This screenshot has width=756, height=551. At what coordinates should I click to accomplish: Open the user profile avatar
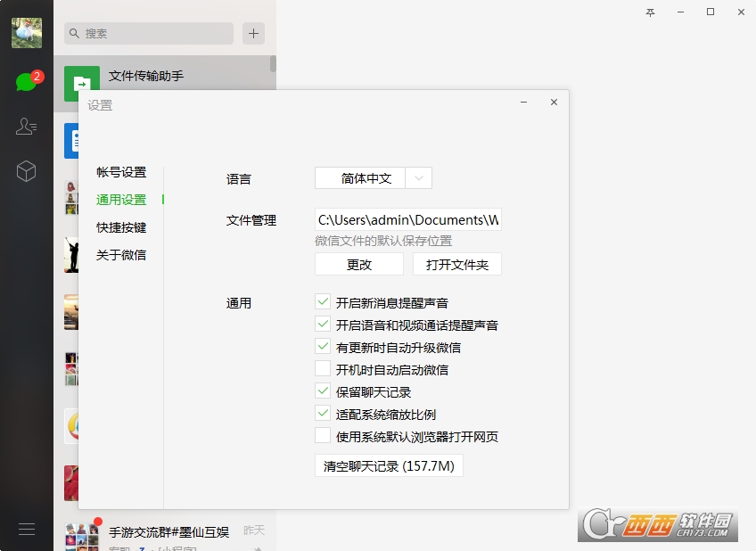click(27, 33)
